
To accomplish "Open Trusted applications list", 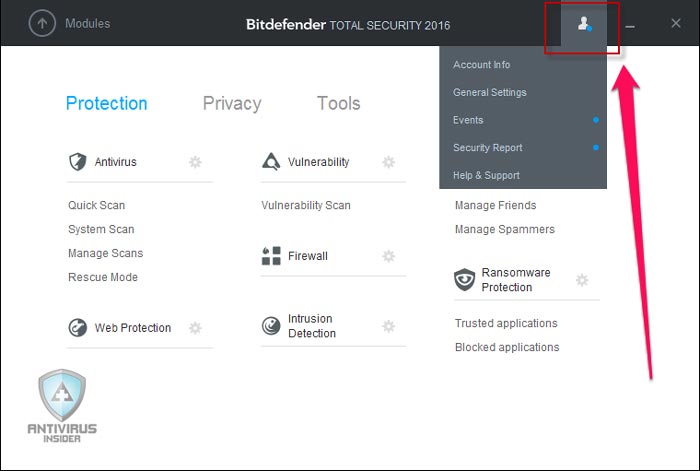I will 506,323.
